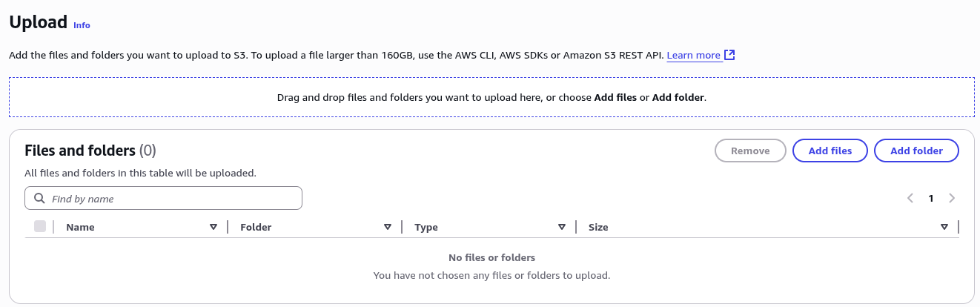This screenshot has width=980, height=307.
Task: Click the sort arrow beside Type column
Action: [562, 227]
